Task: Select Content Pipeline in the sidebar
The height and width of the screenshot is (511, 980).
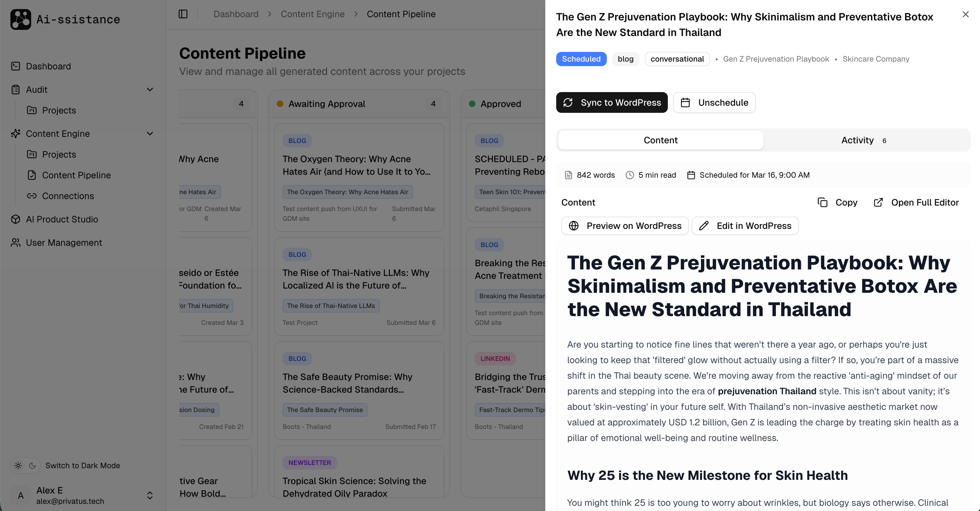Action: (x=76, y=175)
